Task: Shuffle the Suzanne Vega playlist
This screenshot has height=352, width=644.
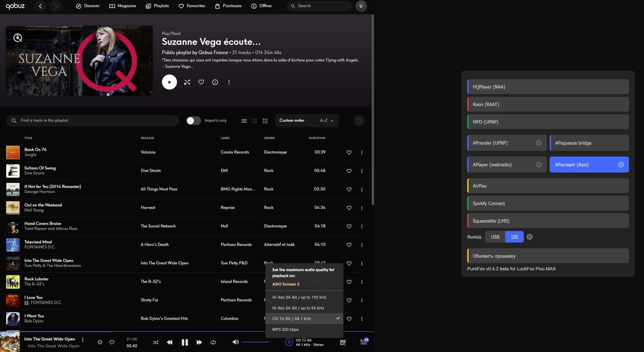Action: pos(187,82)
